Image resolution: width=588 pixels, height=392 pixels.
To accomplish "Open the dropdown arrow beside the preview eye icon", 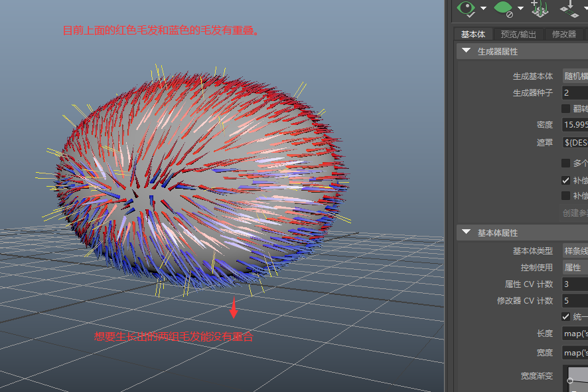I will point(483,8).
